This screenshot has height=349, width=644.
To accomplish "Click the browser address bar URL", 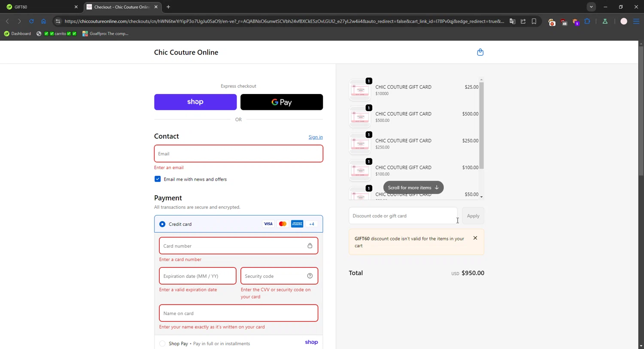I will (x=284, y=21).
